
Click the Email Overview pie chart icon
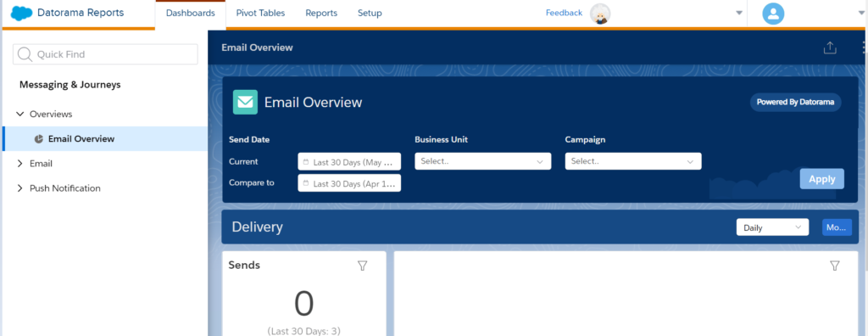pyautogui.click(x=39, y=139)
